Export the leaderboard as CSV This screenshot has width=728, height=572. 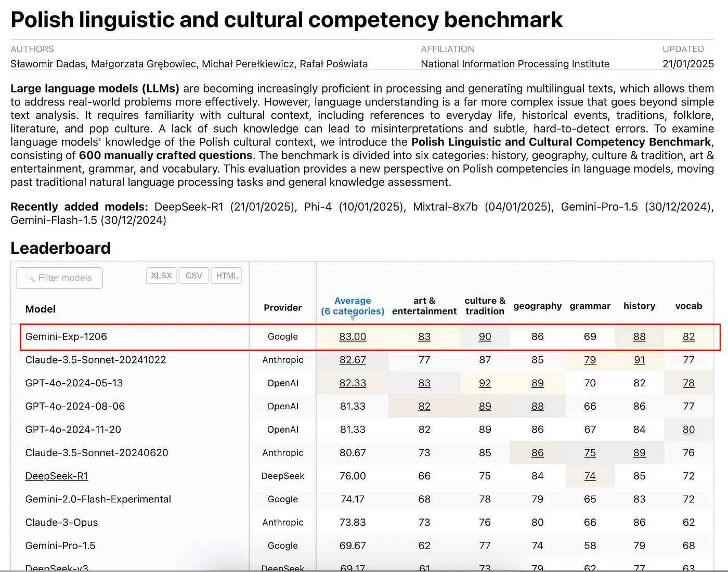tap(193, 276)
